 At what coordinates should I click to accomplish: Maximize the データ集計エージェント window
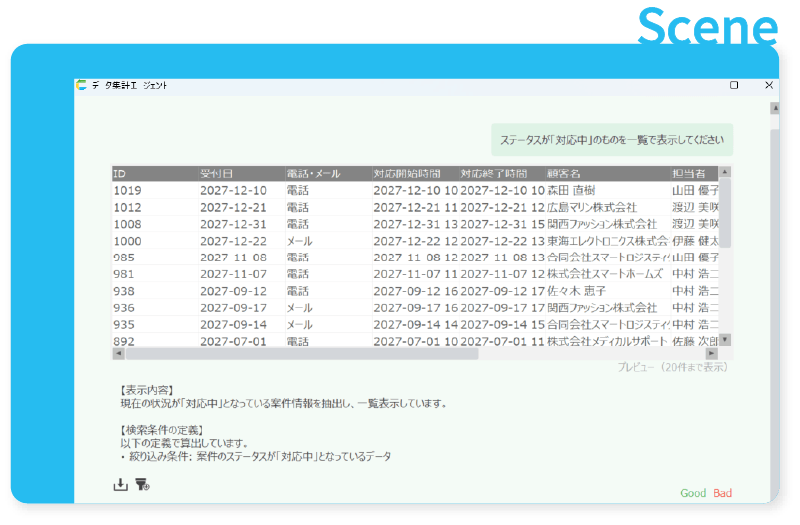click(734, 86)
